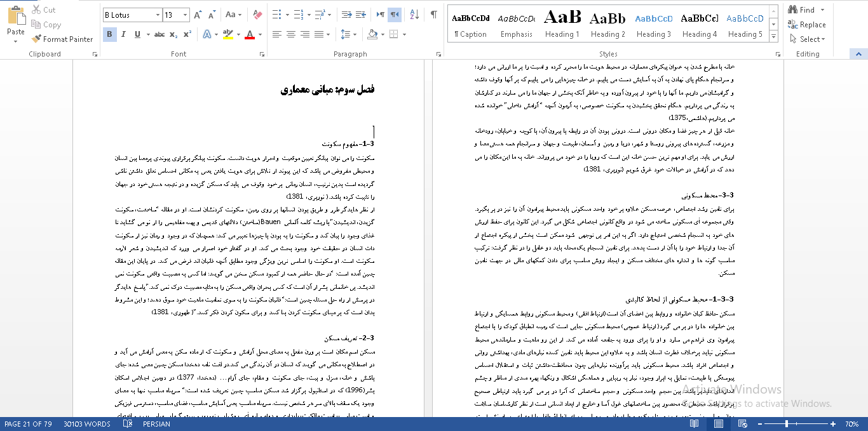Apply yellow text highlight color
This screenshot has height=431, width=868.
click(x=227, y=34)
